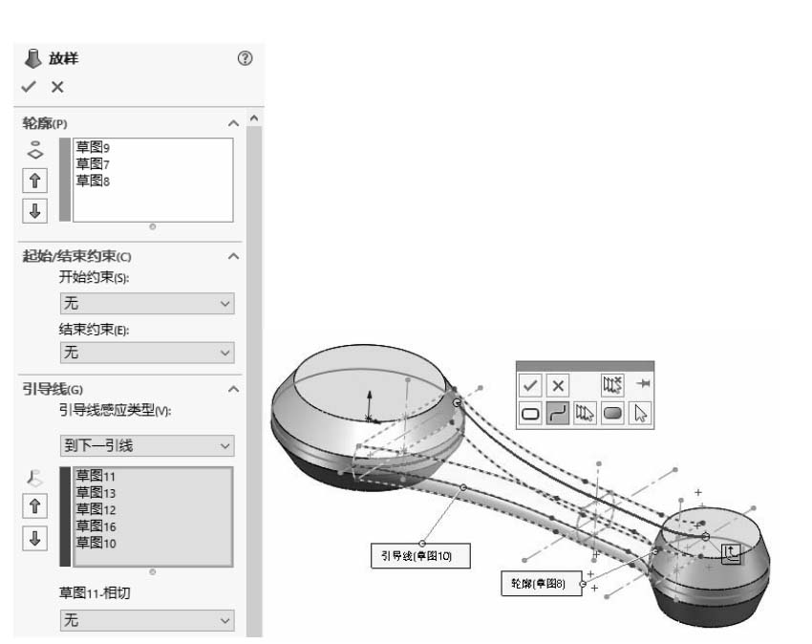Toggle shaded preview on floating toolbar

tap(611, 413)
